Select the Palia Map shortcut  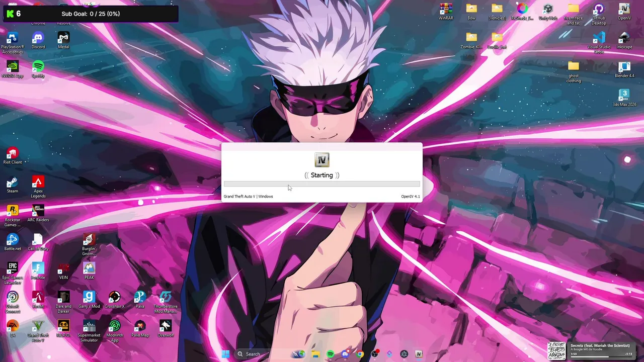140,329
